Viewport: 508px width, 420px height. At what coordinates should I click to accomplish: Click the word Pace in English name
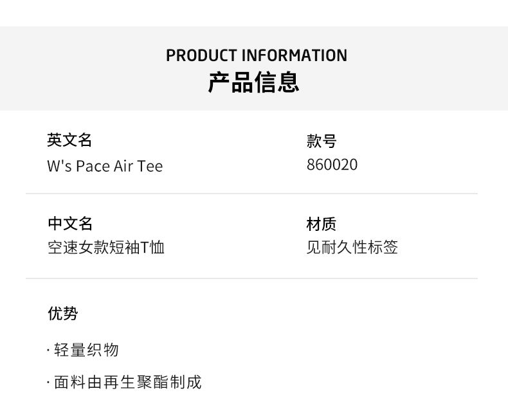click(93, 167)
